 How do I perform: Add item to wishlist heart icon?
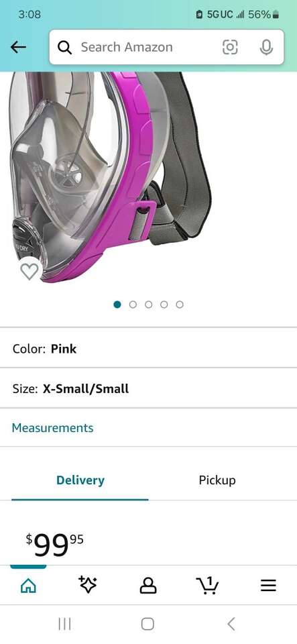29,271
